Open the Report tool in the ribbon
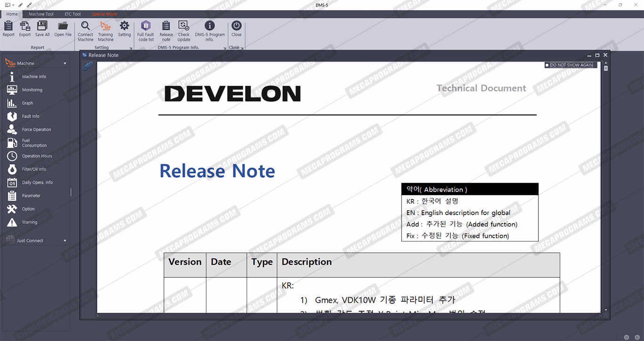 [x=8, y=28]
